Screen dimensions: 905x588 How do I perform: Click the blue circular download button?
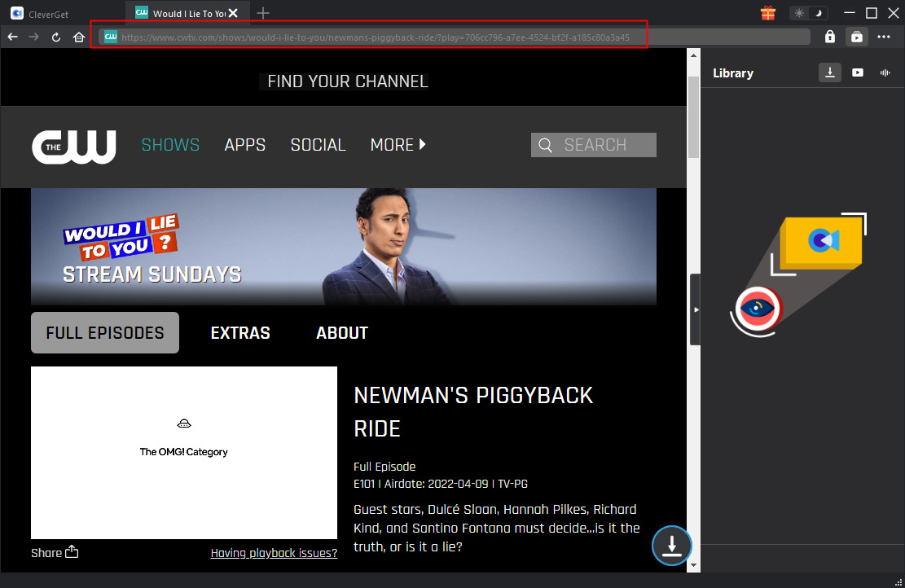671,546
